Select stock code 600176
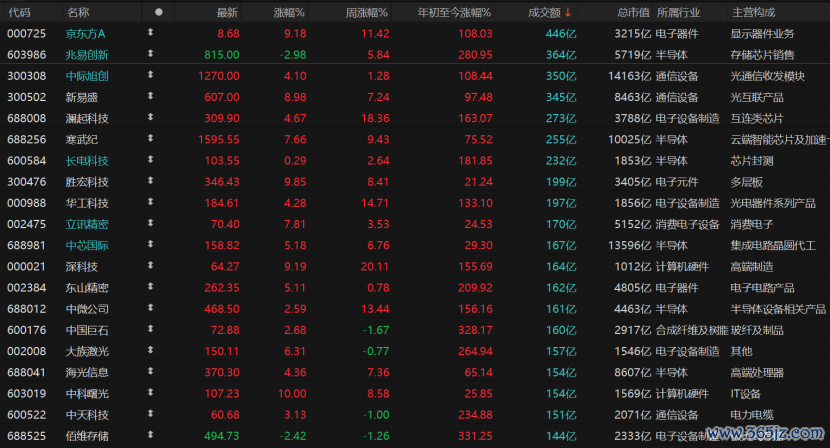830x448 pixels. [26, 330]
